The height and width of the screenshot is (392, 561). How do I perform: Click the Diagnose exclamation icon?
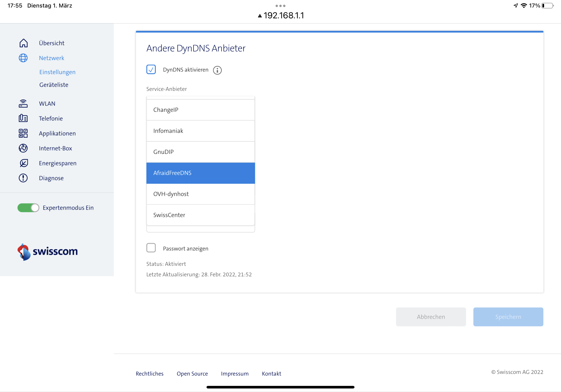pyautogui.click(x=23, y=178)
